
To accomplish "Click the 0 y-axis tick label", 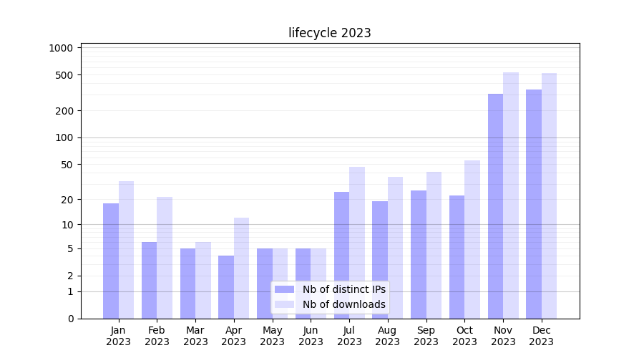I will pyautogui.click(x=70, y=319).
